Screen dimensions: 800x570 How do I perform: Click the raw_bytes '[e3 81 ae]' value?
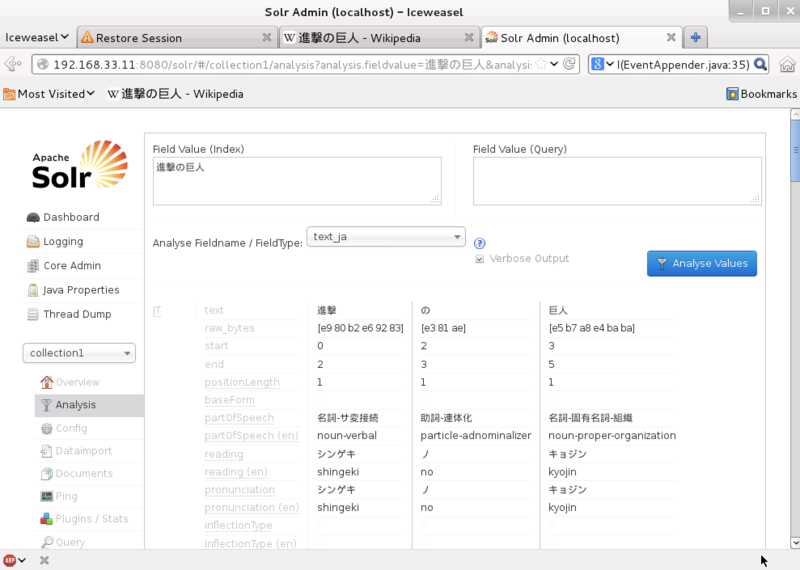443,328
